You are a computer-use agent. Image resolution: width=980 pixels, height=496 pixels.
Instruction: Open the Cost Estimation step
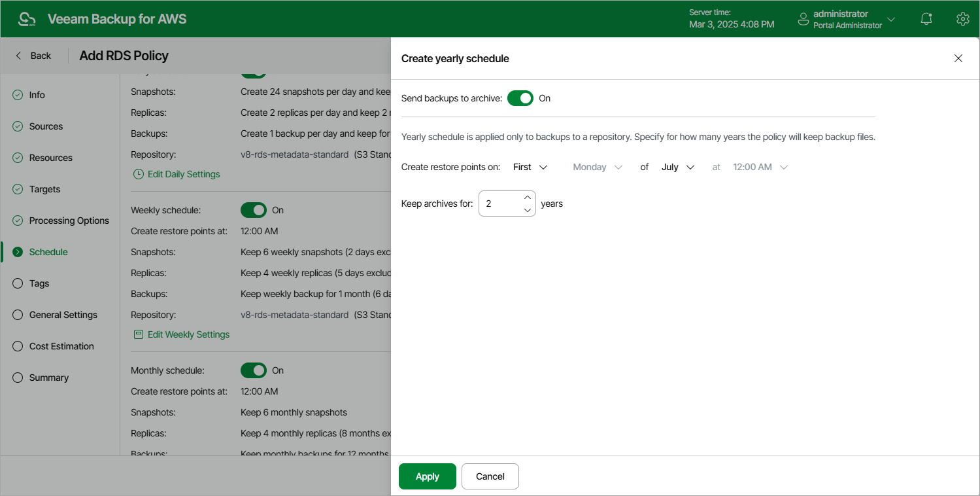(x=61, y=346)
